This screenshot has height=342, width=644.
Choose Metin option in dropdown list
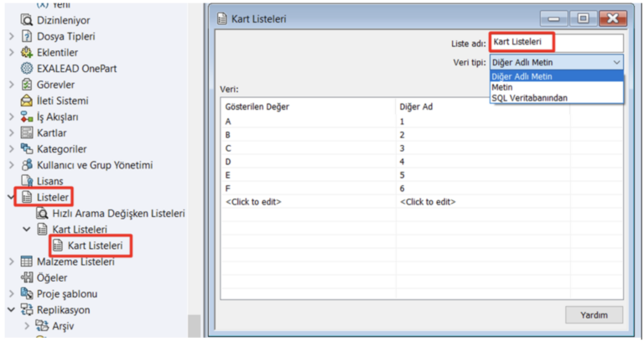(x=502, y=87)
